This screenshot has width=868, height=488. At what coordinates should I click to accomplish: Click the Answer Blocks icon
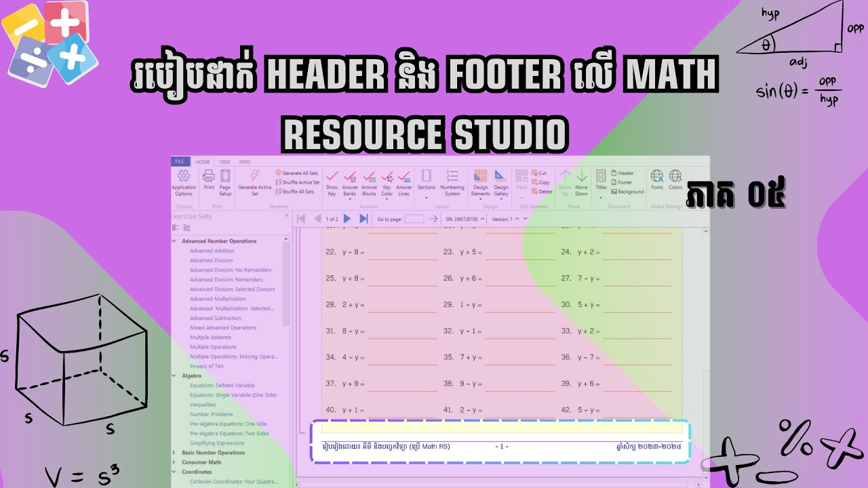click(x=369, y=176)
